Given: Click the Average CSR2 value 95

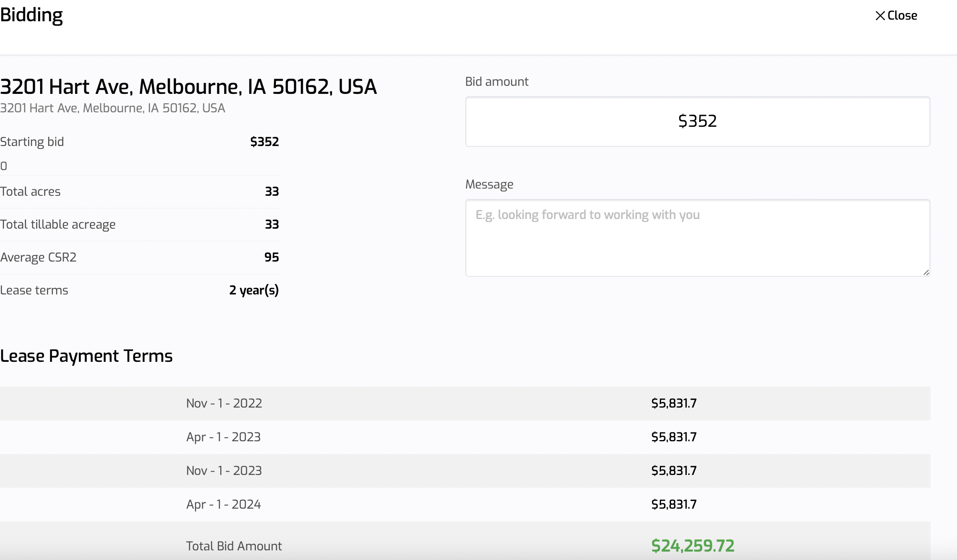Looking at the screenshot, I should (x=272, y=257).
